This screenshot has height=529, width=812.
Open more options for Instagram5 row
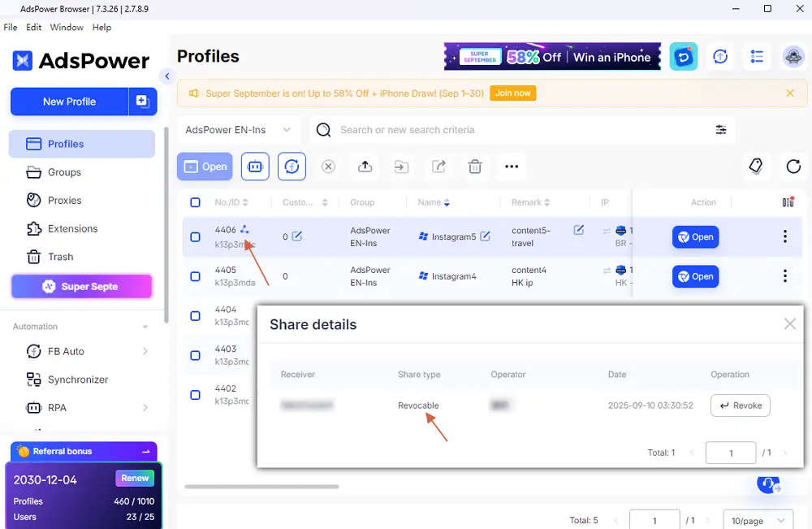(x=785, y=236)
